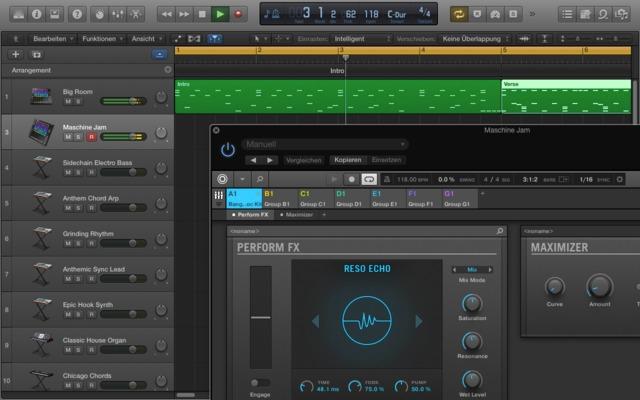
Task: Stop playback in transport bar
Action: pyautogui.click(x=202, y=15)
